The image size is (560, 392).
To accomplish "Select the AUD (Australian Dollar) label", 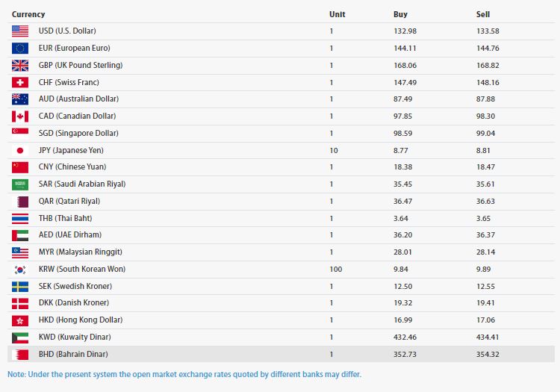I will 78,99.
